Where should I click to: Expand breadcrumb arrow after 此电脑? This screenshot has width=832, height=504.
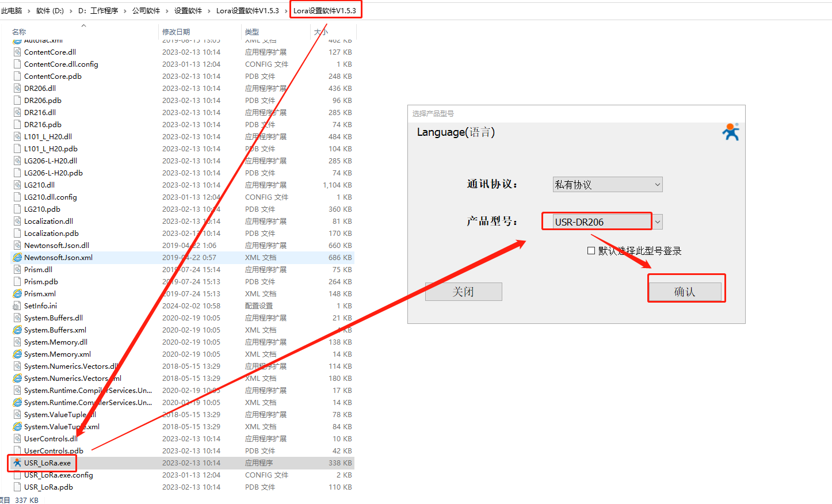(x=28, y=11)
